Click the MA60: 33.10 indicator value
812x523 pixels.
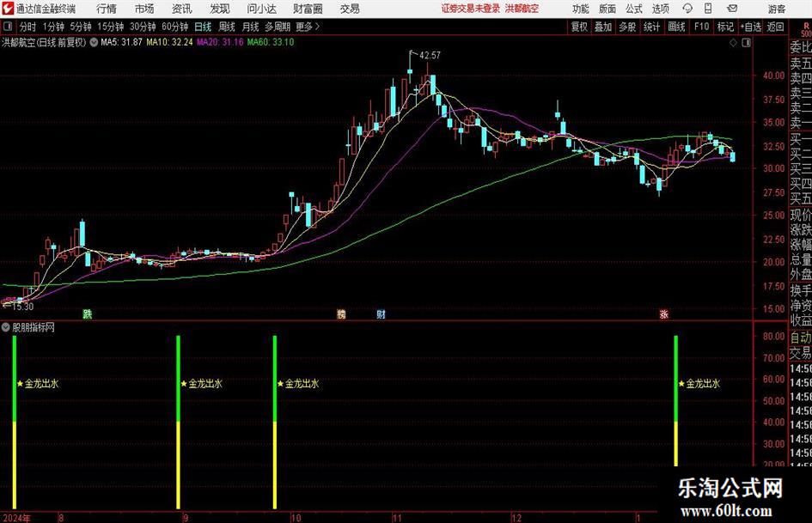pos(271,42)
